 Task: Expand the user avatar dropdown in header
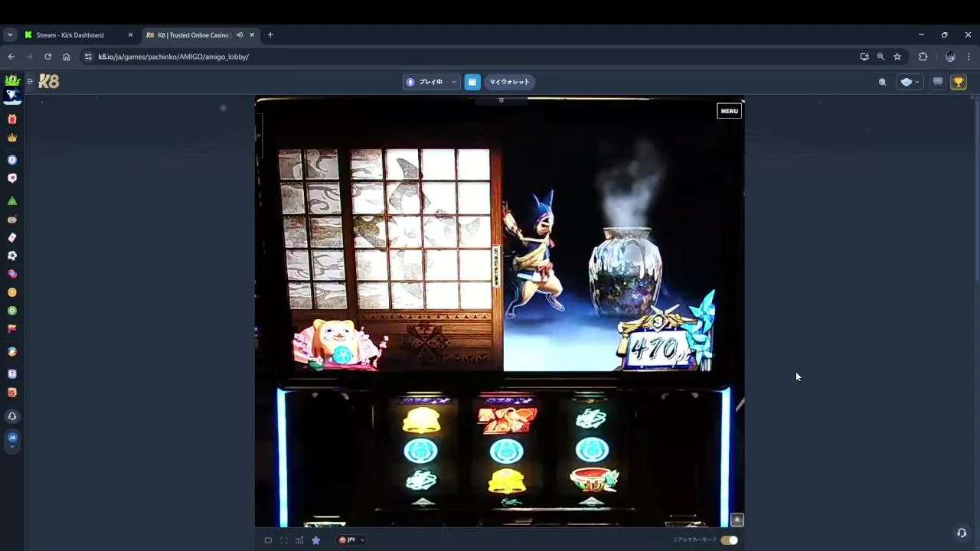click(x=910, y=82)
